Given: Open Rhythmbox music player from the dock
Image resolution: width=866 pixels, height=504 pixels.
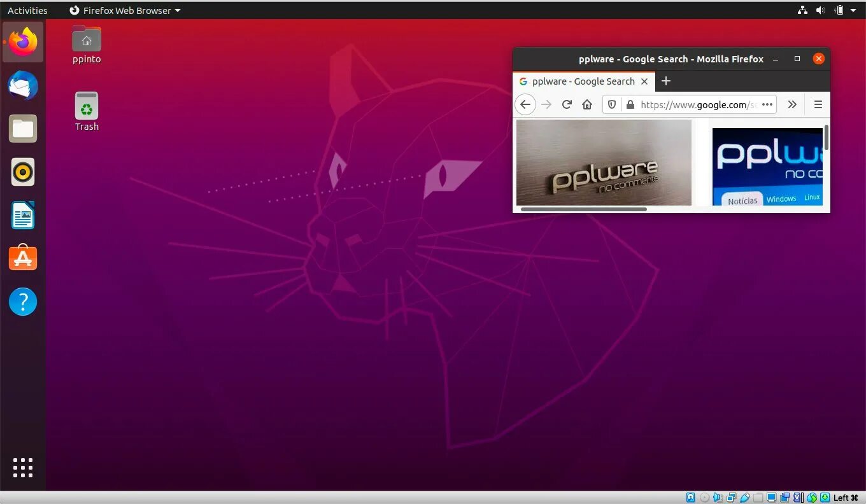Looking at the screenshot, I should point(23,172).
